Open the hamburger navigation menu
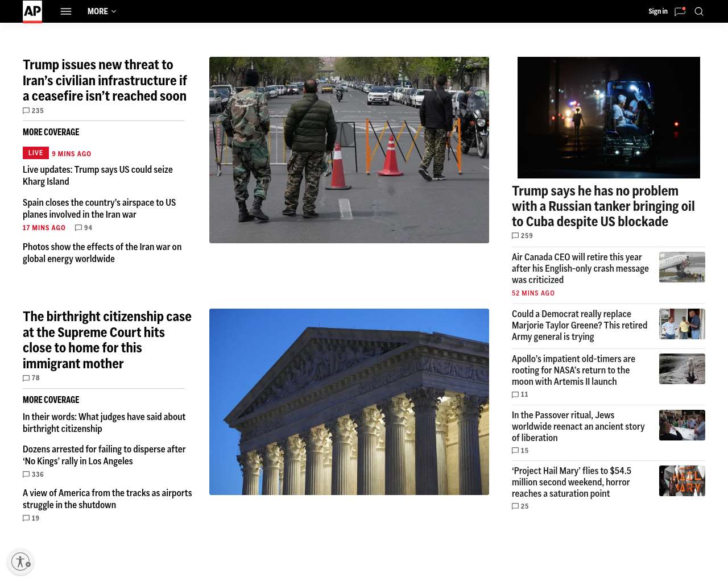The height and width of the screenshot is (582, 728). point(66,11)
